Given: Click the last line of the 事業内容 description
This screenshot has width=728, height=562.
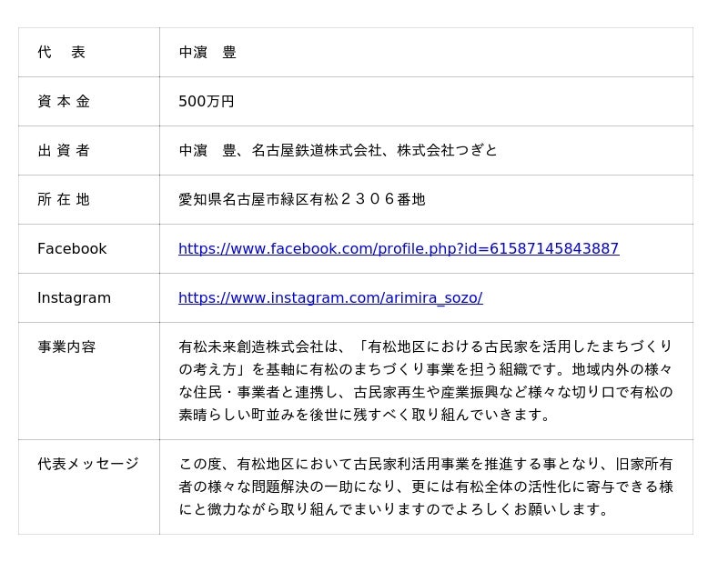Looking at the screenshot, I should (x=365, y=415).
